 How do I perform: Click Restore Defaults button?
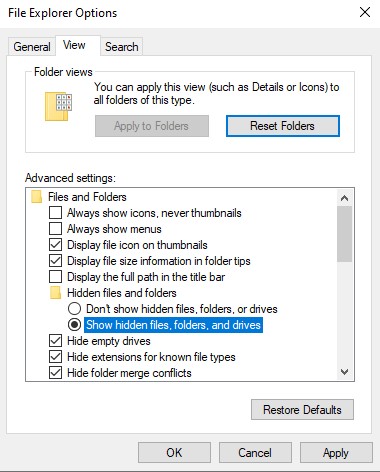coord(302,410)
